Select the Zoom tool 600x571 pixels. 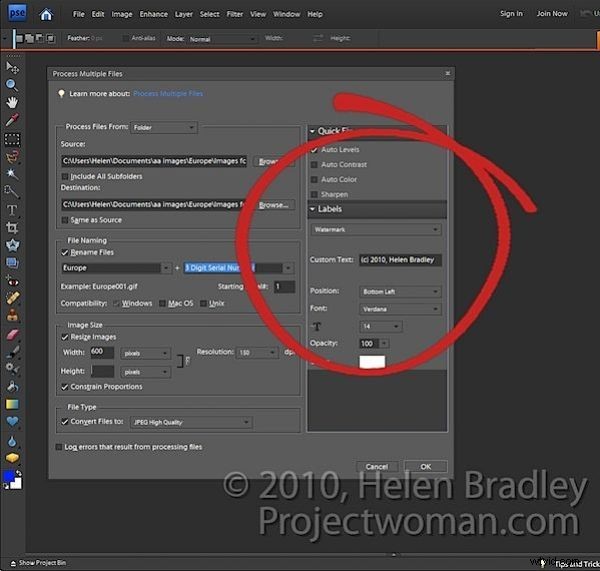pos(11,85)
